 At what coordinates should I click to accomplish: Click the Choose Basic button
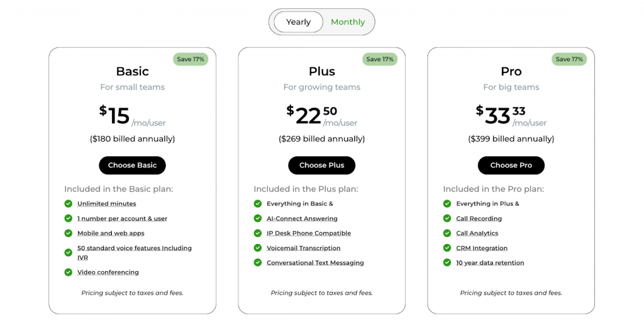coord(132,166)
